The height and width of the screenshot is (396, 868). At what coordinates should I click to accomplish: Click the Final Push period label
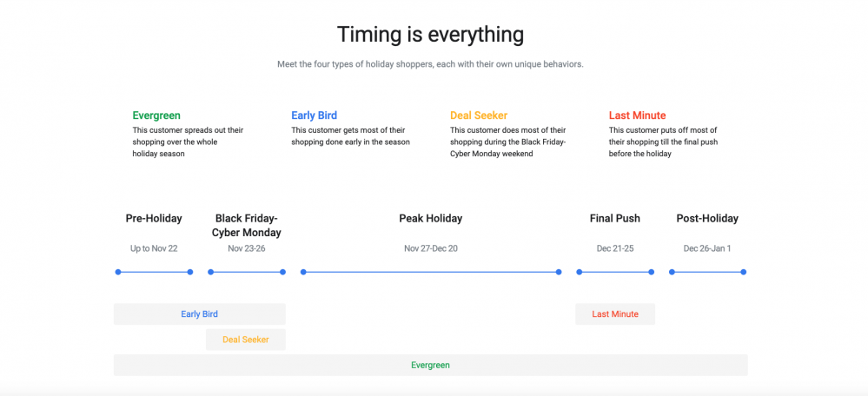click(615, 219)
